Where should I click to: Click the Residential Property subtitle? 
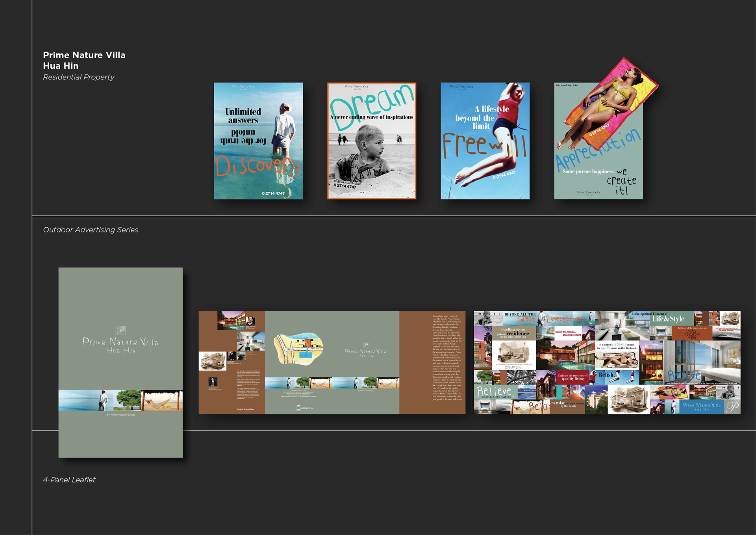78,77
